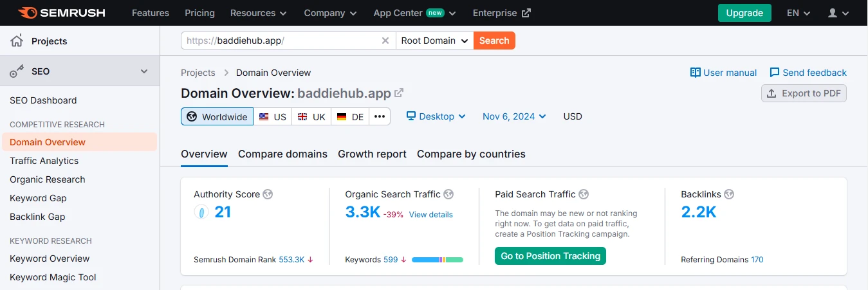Image resolution: width=868 pixels, height=290 pixels.
Task: Open the Features menu
Action: coord(151,13)
